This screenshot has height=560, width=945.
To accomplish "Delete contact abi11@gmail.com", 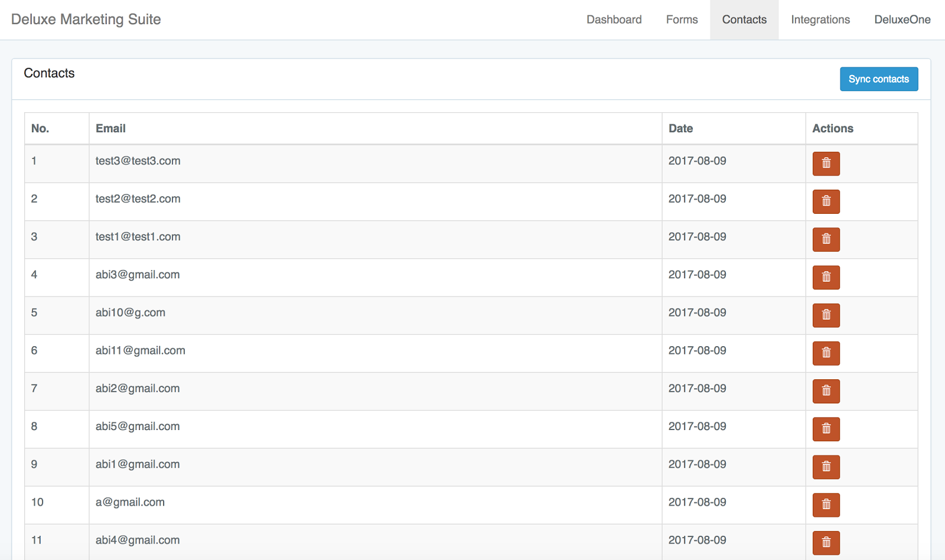I will (826, 353).
